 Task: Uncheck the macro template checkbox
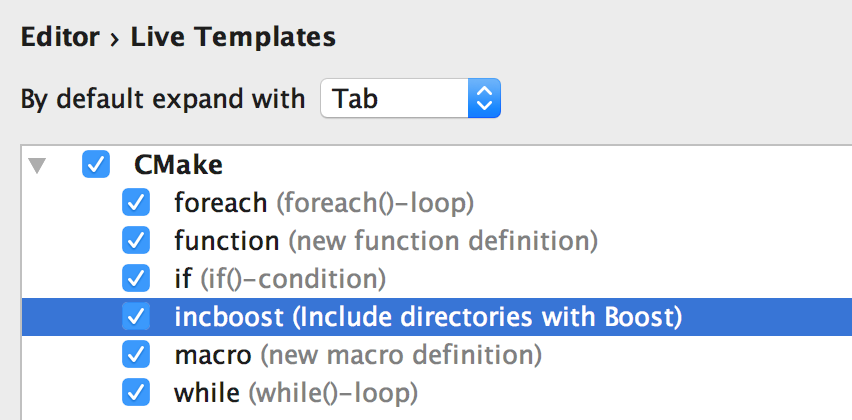[x=135, y=354]
